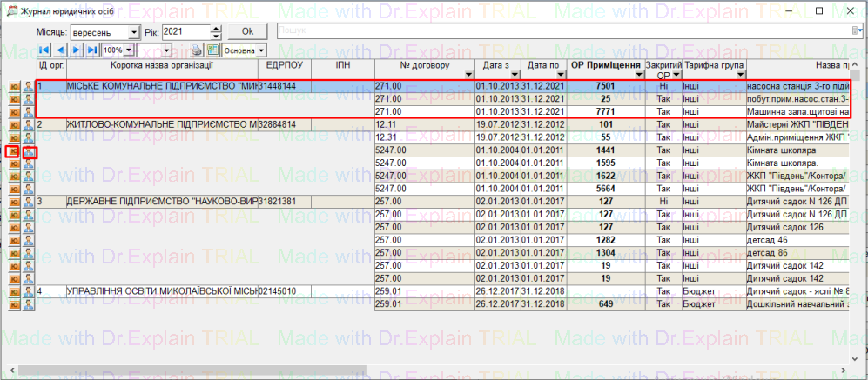Open filter arrow for Тарифна група column

point(739,74)
